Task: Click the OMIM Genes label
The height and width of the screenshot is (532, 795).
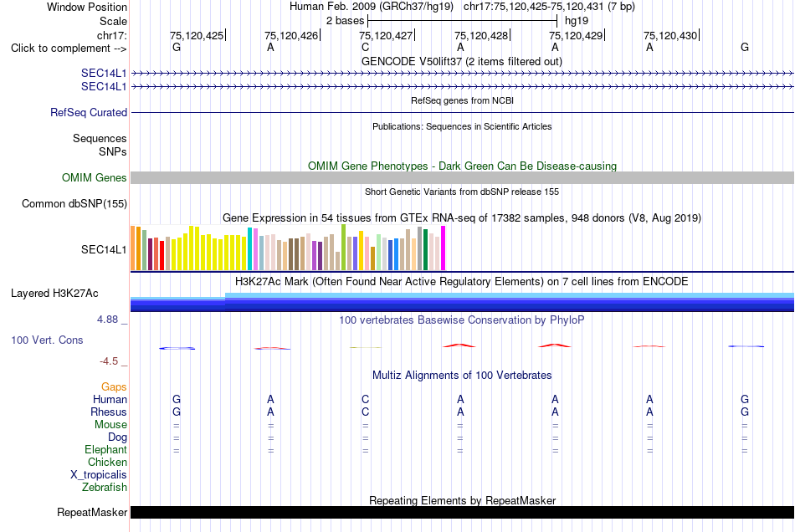Action: point(94,178)
